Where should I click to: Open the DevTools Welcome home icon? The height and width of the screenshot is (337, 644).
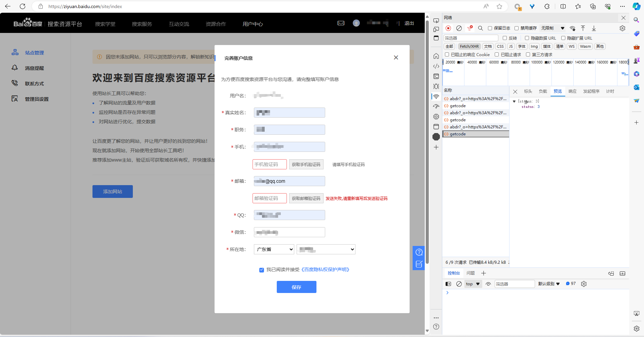click(436, 56)
